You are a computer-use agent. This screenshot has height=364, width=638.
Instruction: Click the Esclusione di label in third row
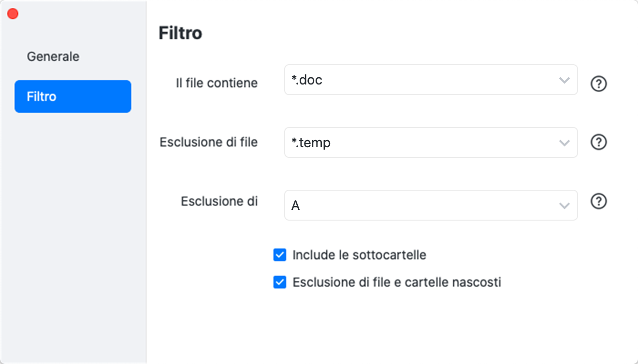click(219, 201)
